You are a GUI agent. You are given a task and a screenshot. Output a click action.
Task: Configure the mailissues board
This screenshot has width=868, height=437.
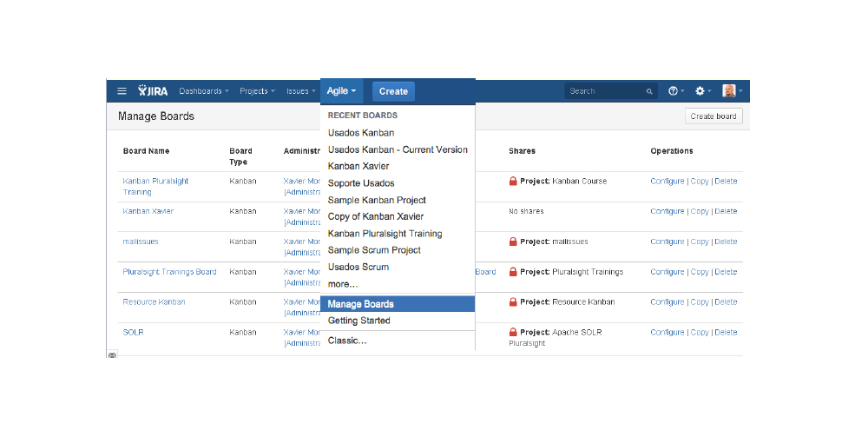pyautogui.click(x=667, y=242)
